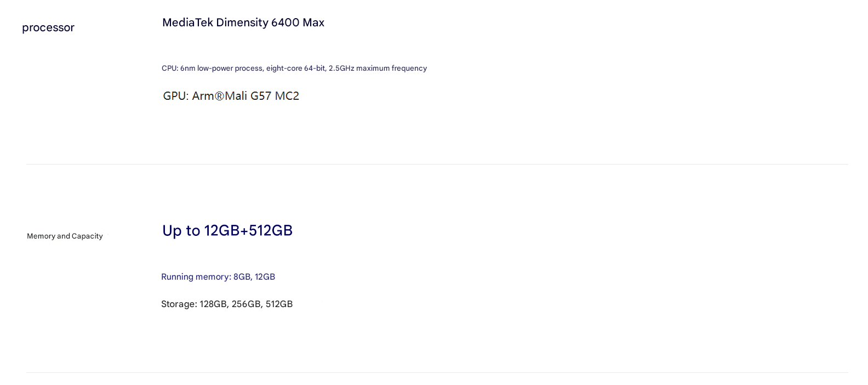Screen dimensions: 868x385
Task: Click "6nm" in the CPU line
Action: tap(187, 69)
